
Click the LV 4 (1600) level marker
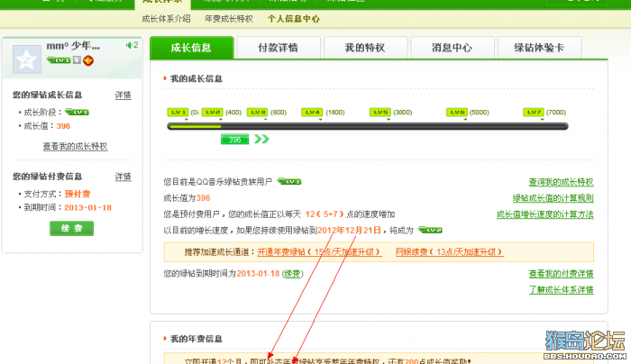[x=312, y=113]
